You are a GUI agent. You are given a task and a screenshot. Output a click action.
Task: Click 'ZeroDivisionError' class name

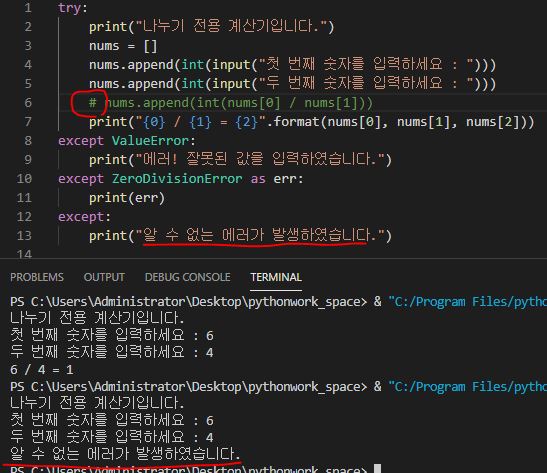pyautogui.click(x=177, y=179)
